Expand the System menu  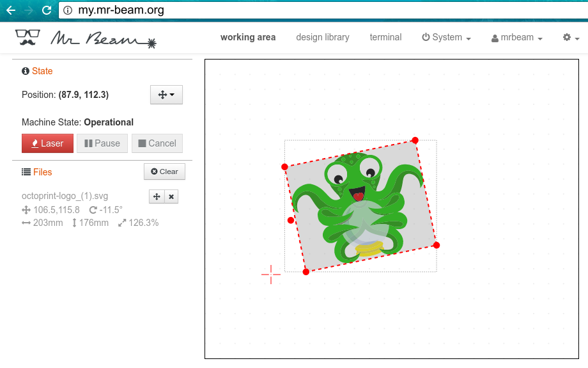[x=446, y=37]
